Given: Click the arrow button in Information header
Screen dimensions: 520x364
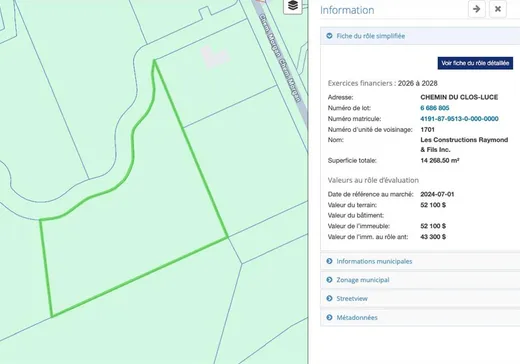Looking at the screenshot, I should (477, 9).
